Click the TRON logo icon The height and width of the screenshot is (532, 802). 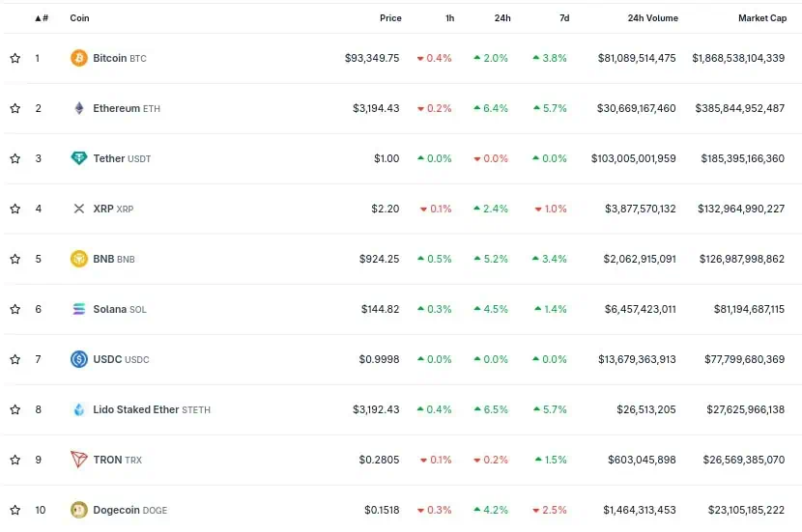[x=78, y=460]
